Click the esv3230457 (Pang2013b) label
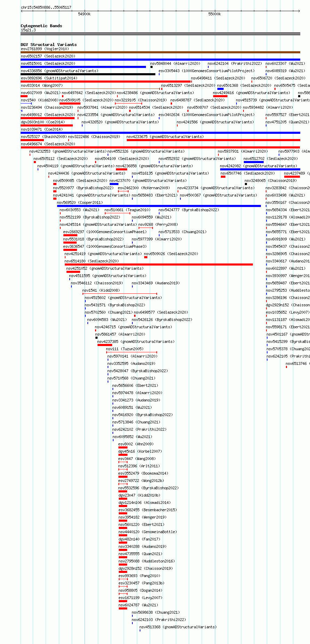310x644 pixels. coord(141,583)
